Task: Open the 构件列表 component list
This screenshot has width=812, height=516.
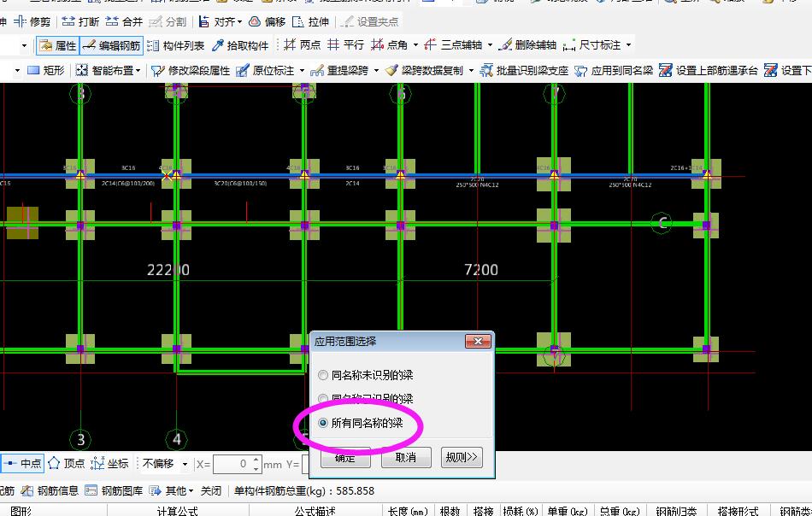Action: tap(176, 45)
